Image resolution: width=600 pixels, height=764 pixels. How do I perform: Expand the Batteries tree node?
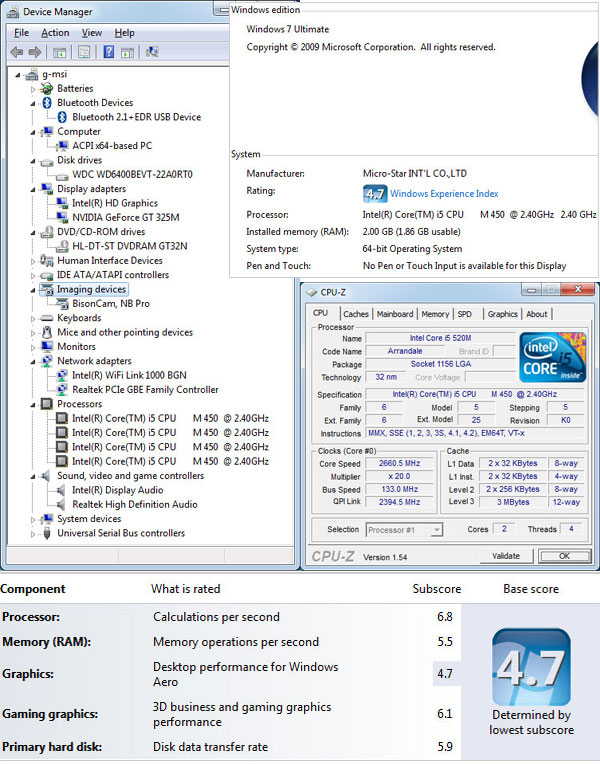tap(33, 89)
